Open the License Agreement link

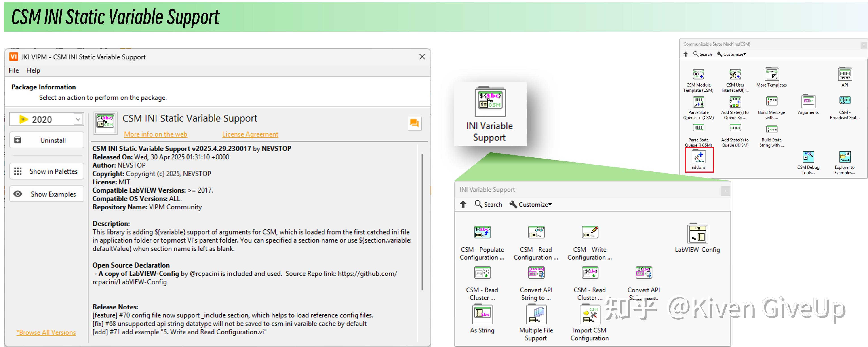tap(250, 134)
